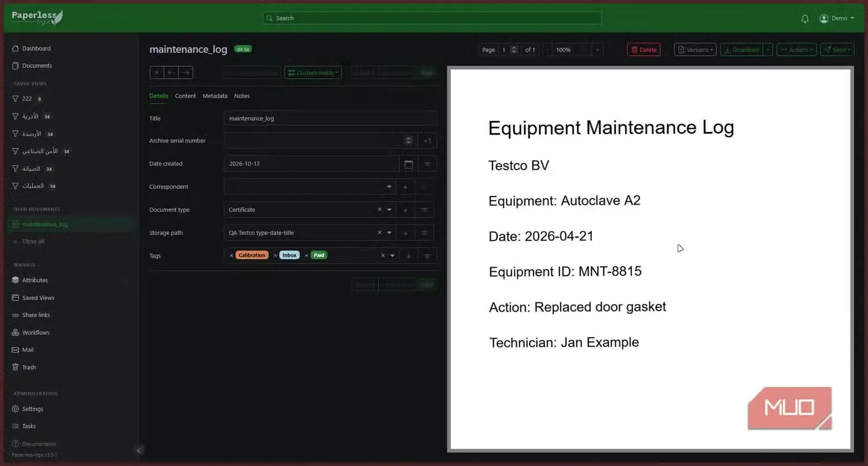
Task: Expand the Storage path dropdown
Action: pyautogui.click(x=389, y=232)
